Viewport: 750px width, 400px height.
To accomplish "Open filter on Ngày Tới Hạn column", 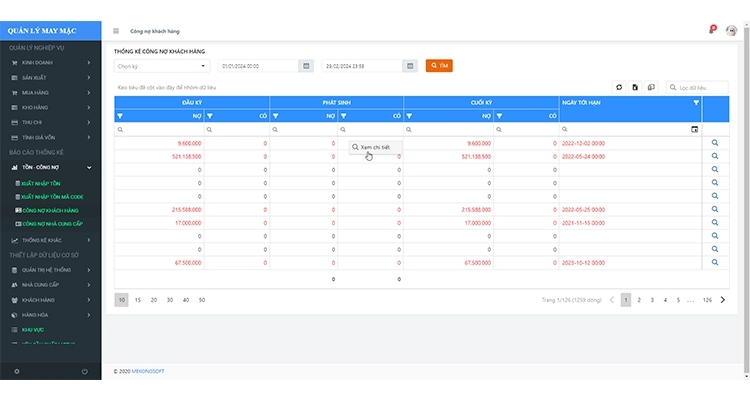I will pyautogui.click(x=696, y=102).
